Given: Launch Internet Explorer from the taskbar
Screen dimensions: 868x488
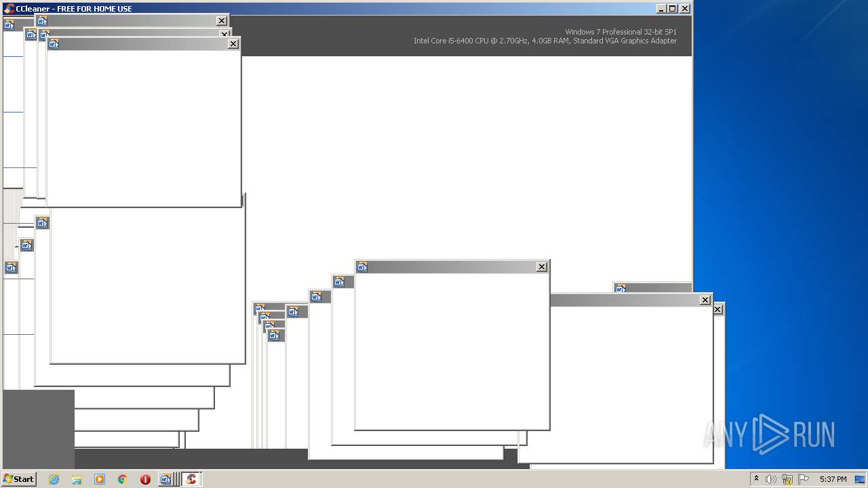Looking at the screenshot, I should point(54,479).
